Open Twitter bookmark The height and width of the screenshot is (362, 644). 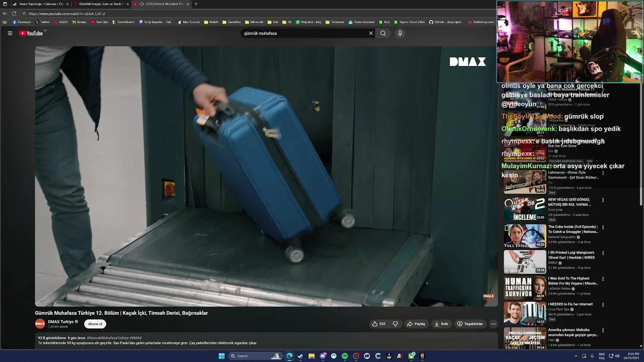42,22
